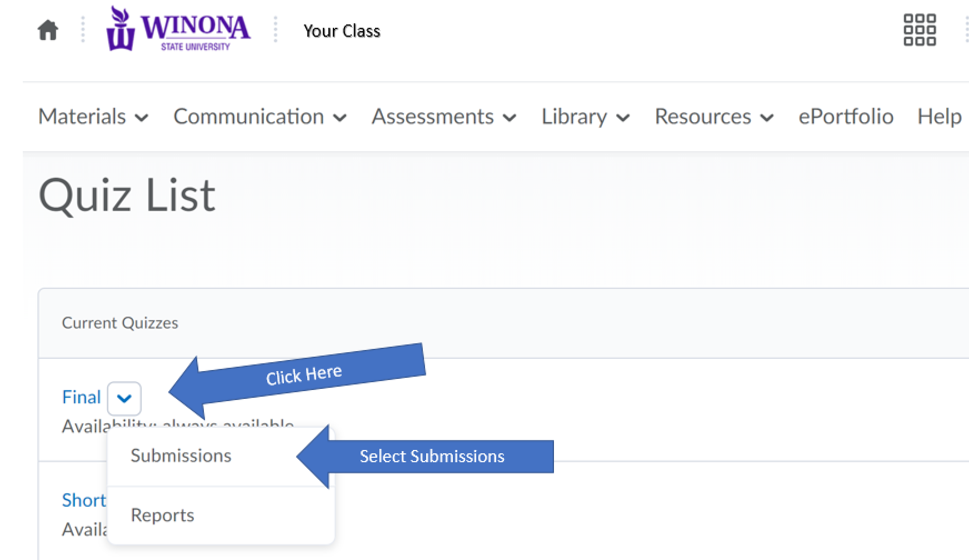Expand the Materials menu
The width and height of the screenshot is (969, 560).
[93, 117]
